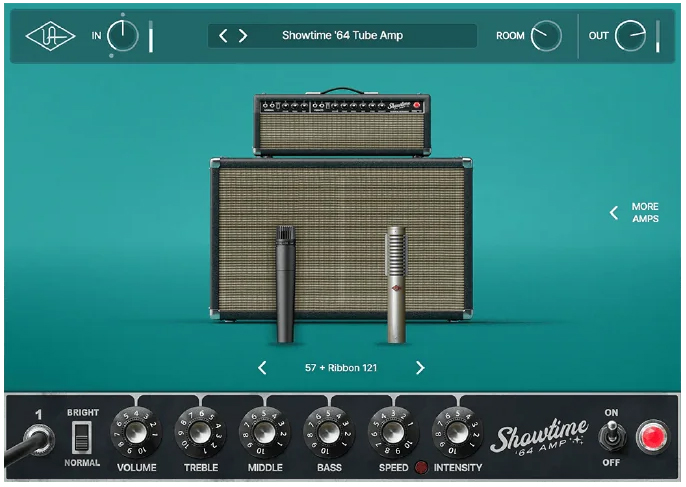Click the TREBLE knob
The height and width of the screenshot is (487, 686).
pos(200,433)
